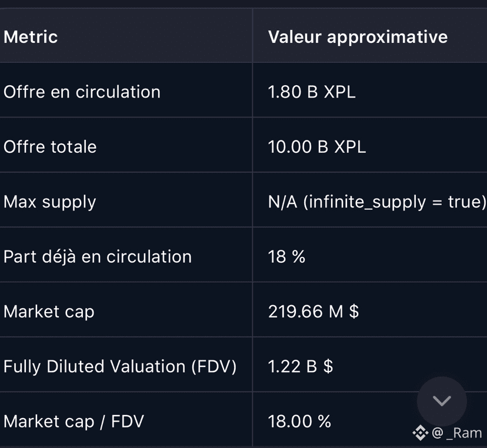This screenshot has width=487, height=448.
Task: Click the Part déjà en circulation label
Action: [98, 256]
